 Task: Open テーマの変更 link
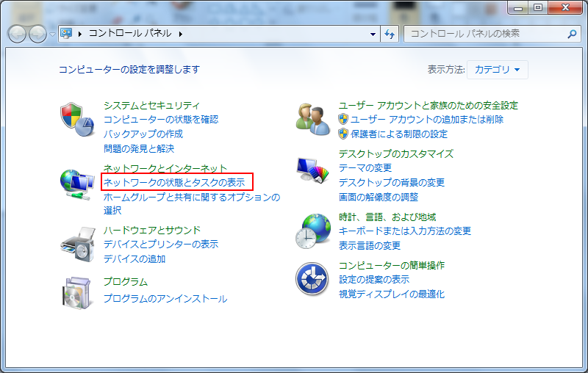point(365,167)
